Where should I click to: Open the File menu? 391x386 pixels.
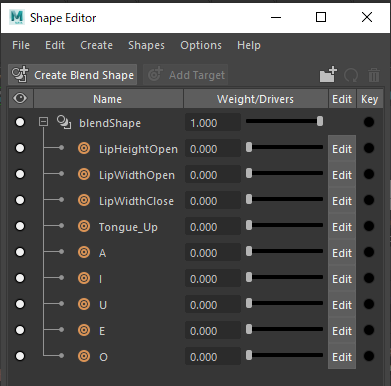pos(21,45)
